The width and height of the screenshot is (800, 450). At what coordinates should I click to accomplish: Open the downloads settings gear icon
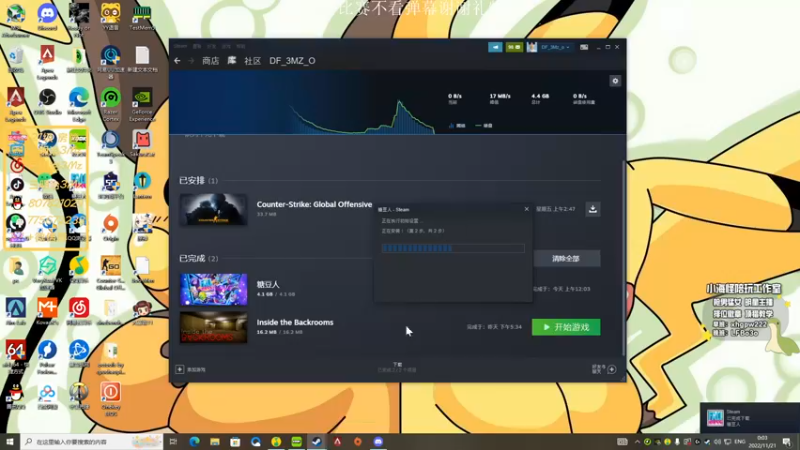pos(615,81)
